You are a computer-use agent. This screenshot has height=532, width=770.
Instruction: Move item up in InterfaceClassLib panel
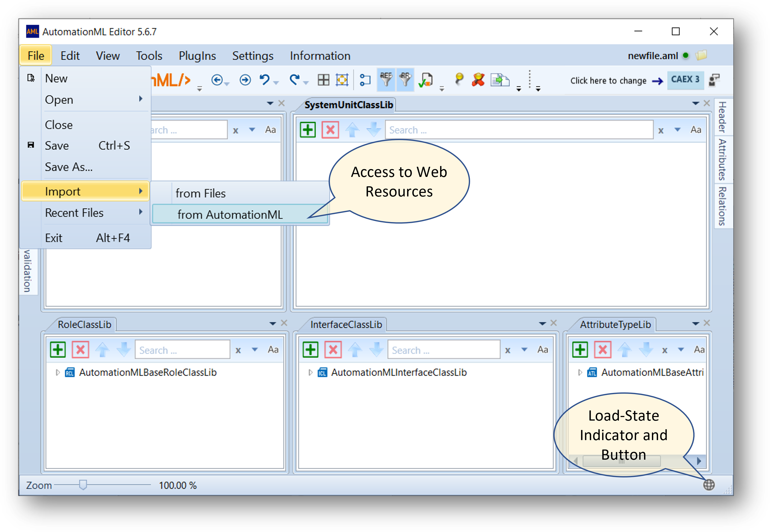355,350
